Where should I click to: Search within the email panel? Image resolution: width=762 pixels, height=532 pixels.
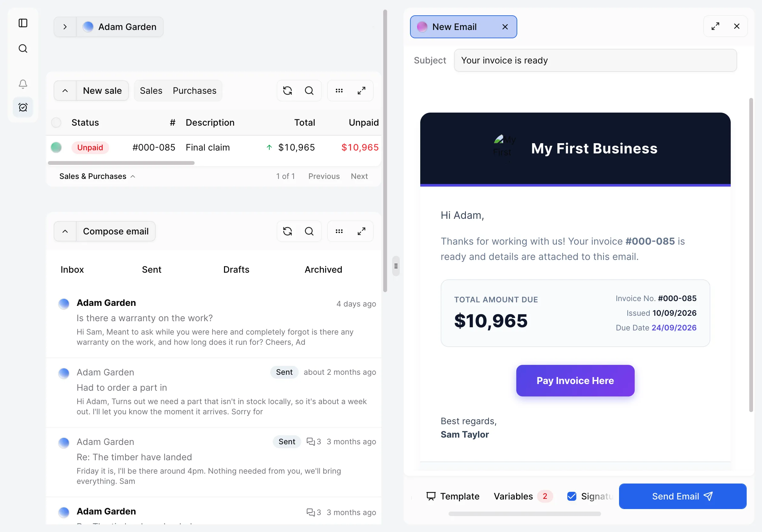click(x=309, y=231)
